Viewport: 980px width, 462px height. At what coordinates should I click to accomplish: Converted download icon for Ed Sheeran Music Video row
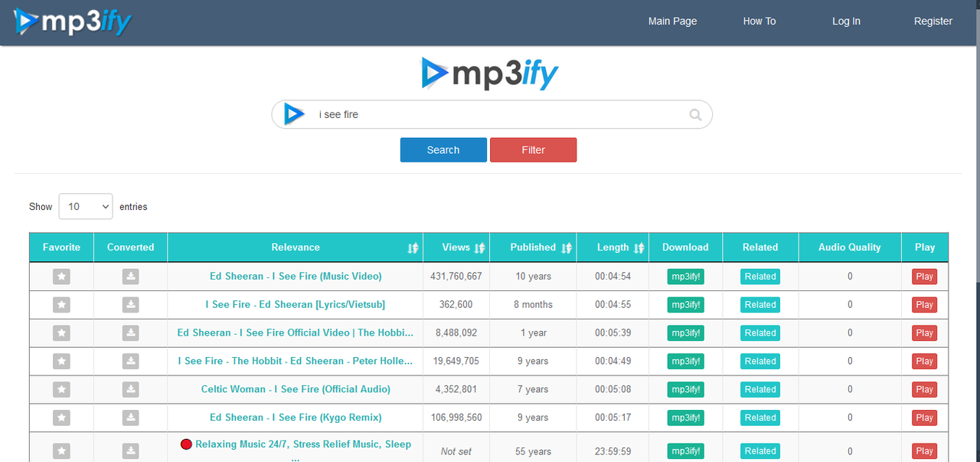pyautogui.click(x=131, y=277)
